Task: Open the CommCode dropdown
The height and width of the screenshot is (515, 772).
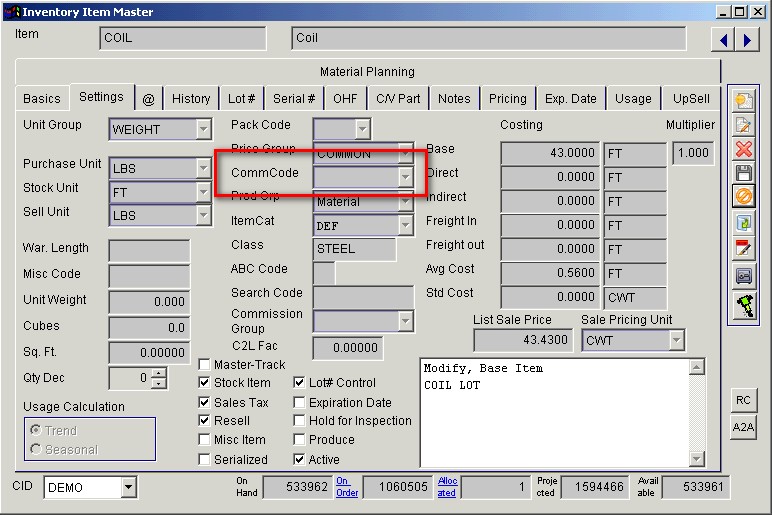Action: [405, 177]
